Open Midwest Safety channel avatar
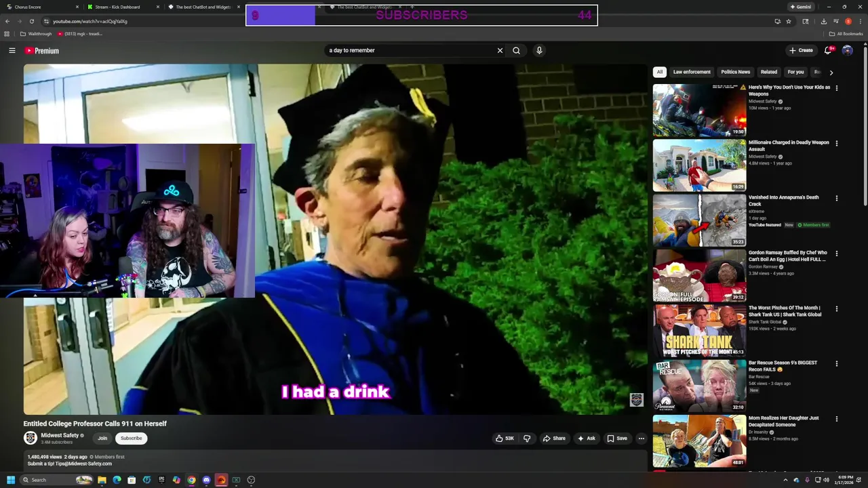 click(x=31, y=438)
